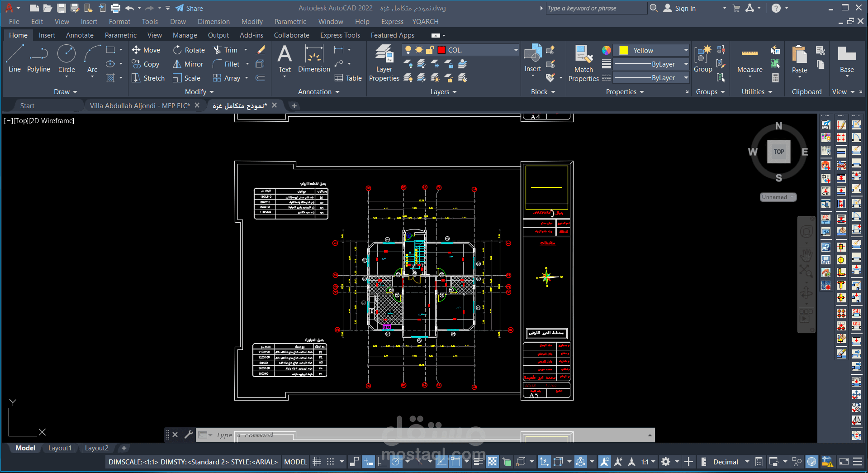Click the Share button
The width and height of the screenshot is (868, 473).
pos(189,8)
